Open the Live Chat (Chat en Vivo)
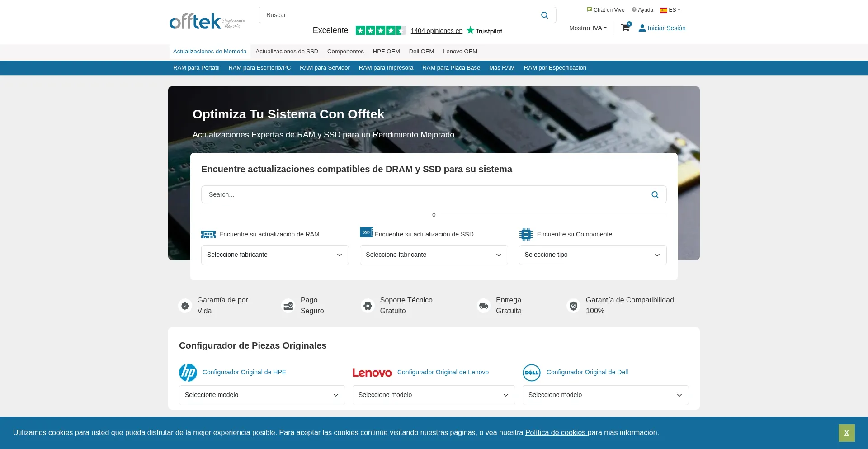 coord(606,10)
